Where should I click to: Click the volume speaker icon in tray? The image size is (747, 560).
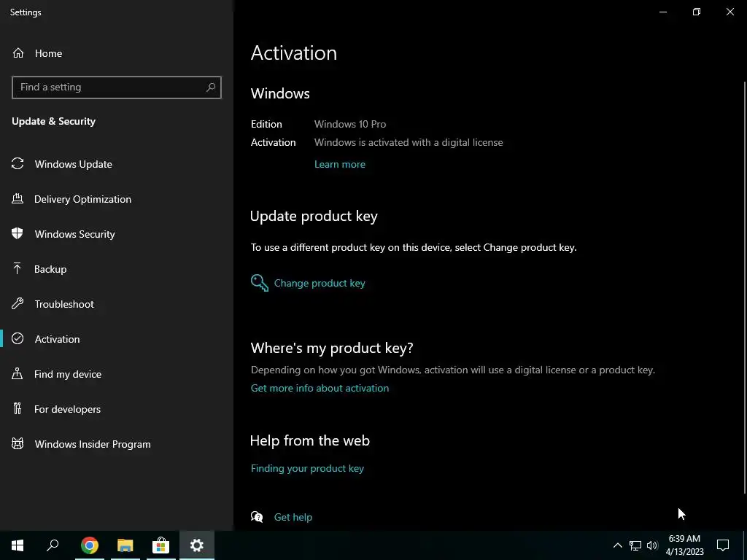652,545
